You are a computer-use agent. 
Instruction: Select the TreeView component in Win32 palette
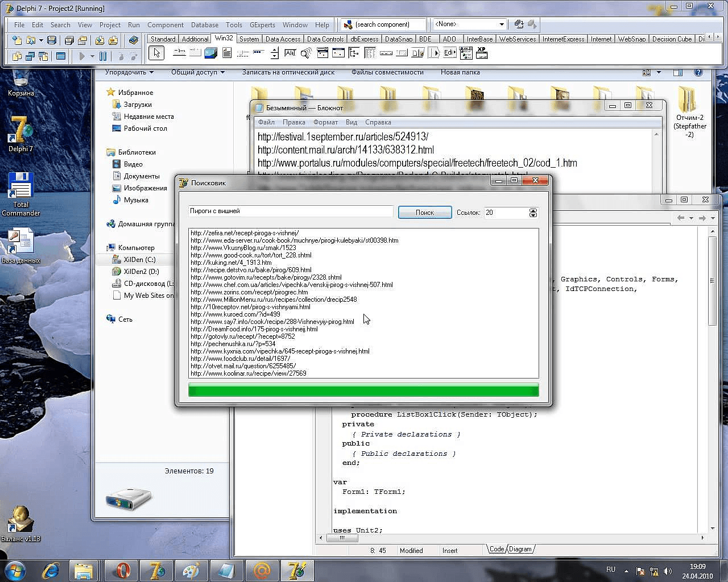[x=354, y=53]
